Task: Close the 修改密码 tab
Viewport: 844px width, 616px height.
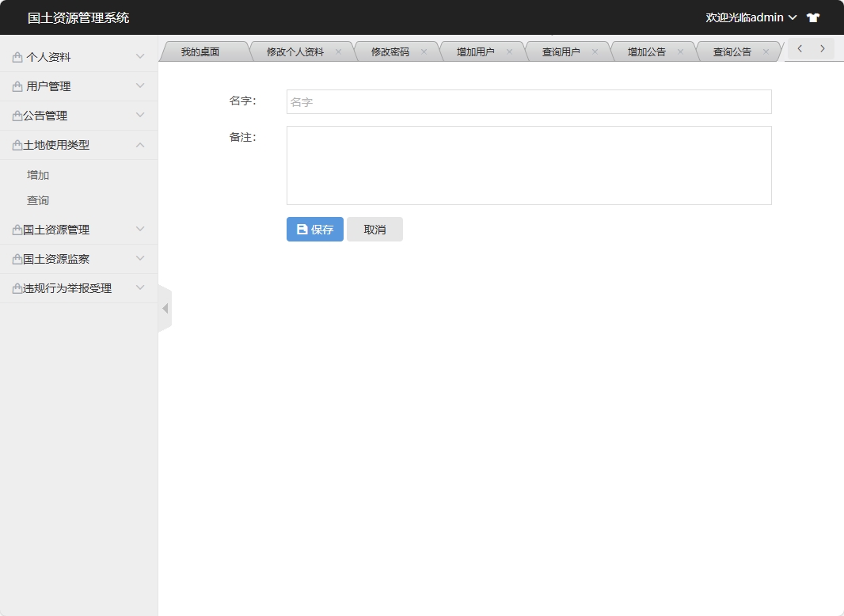Action: click(425, 50)
